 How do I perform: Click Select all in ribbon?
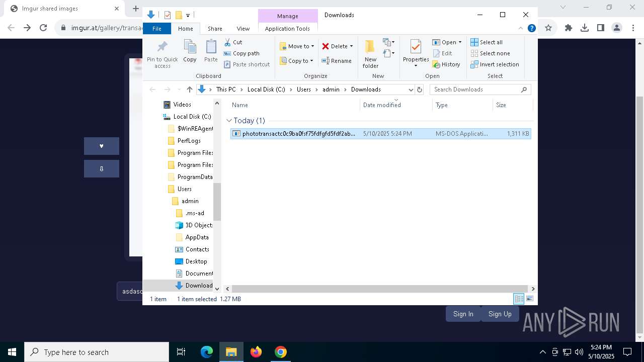(x=487, y=42)
